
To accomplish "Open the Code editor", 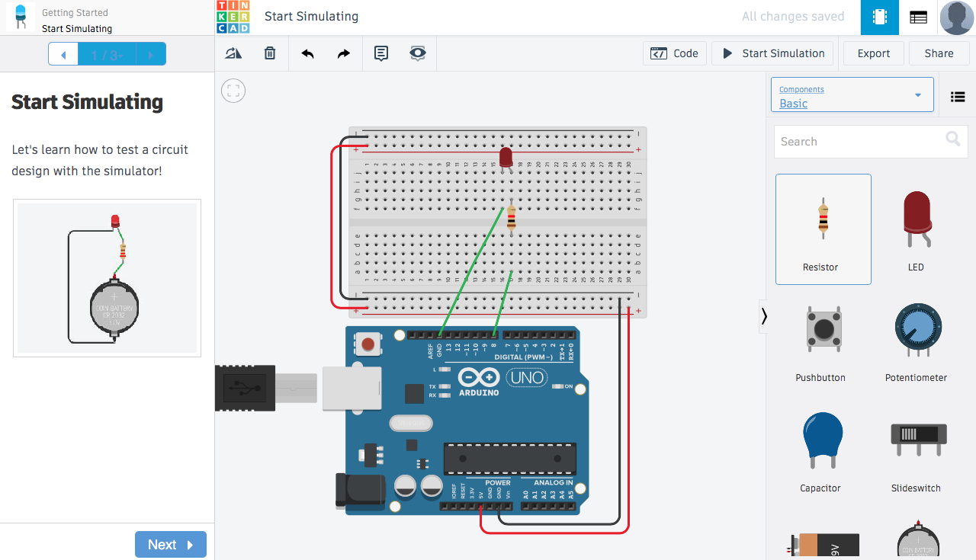I will point(675,53).
